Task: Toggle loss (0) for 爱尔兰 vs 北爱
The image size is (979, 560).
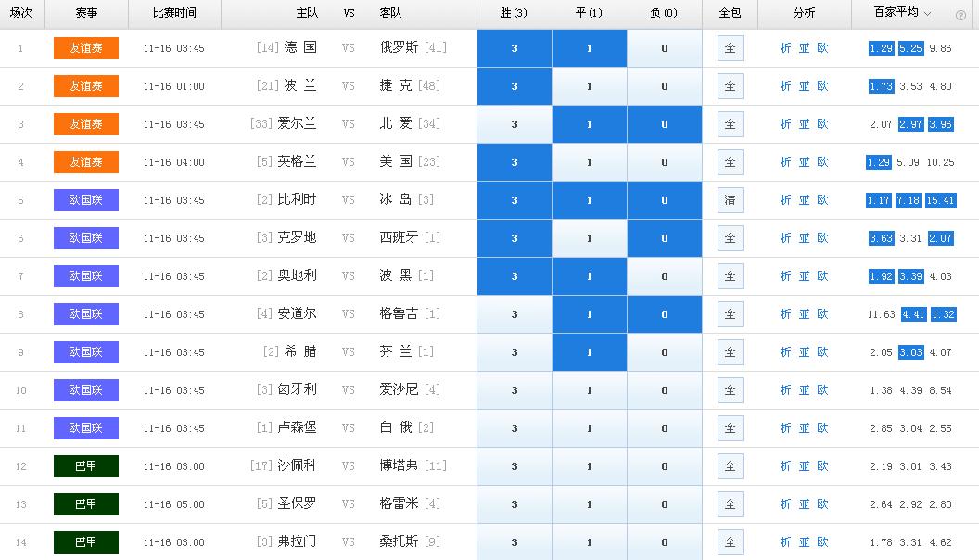Action: click(x=665, y=124)
